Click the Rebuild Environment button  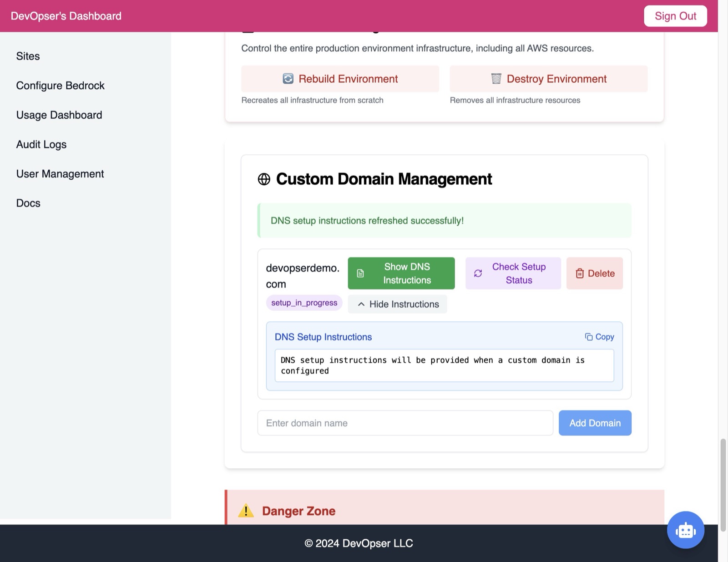coord(340,79)
